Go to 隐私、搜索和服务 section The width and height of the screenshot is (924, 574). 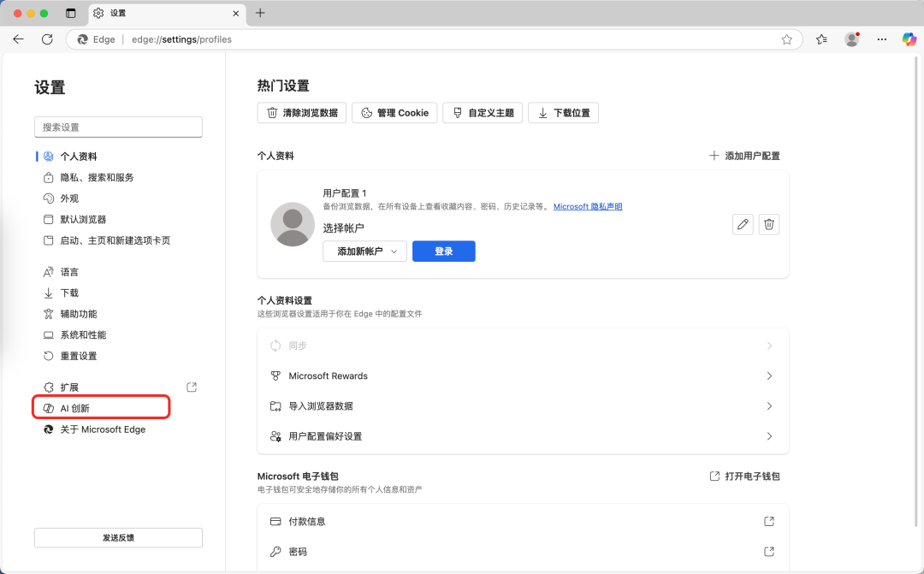coord(97,178)
